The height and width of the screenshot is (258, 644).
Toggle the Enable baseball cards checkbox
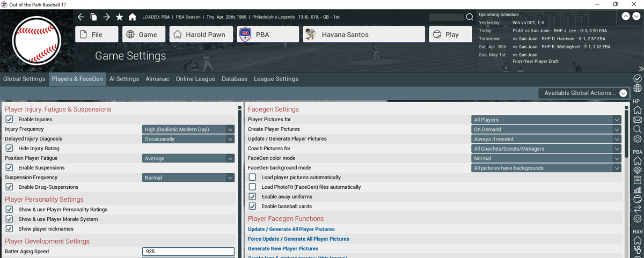point(252,207)
